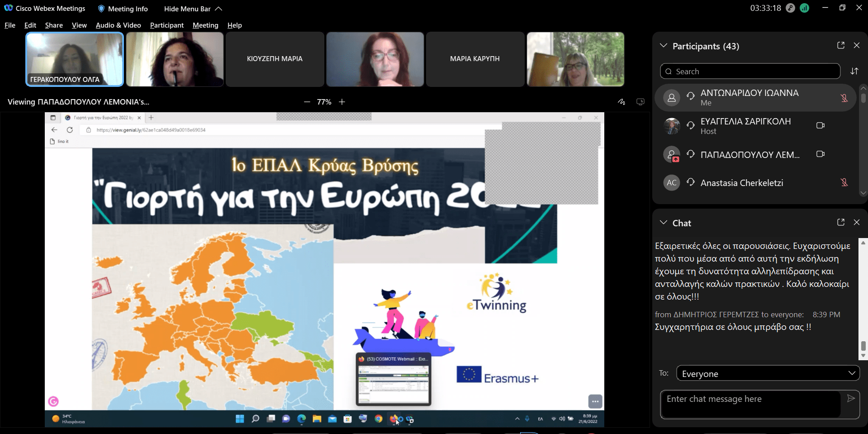
Task: Click shared taskbar search icon
Action: 255,419
